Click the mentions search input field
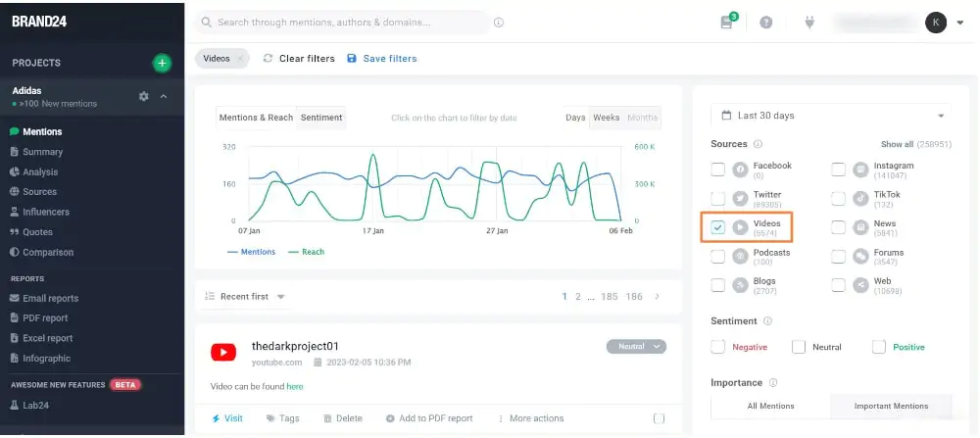This screenshot has width=980, height=438. [x=343, y=23]
